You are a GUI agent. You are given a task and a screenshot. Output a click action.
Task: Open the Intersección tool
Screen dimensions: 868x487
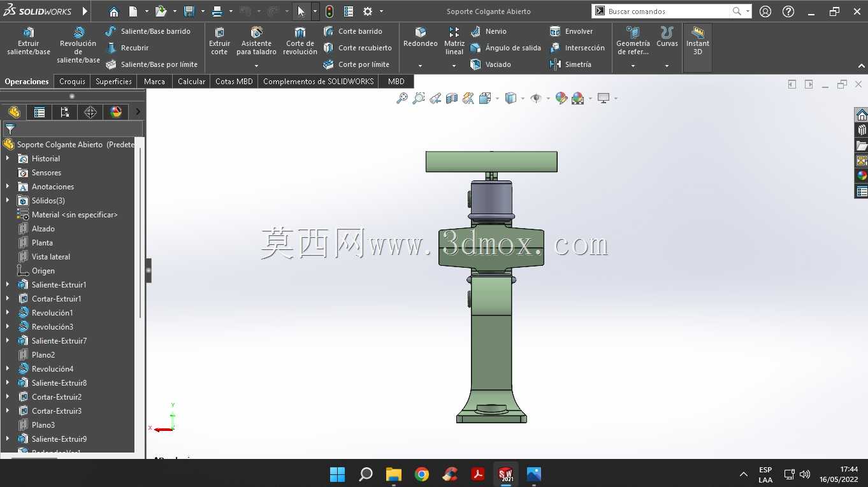(577, 48)
